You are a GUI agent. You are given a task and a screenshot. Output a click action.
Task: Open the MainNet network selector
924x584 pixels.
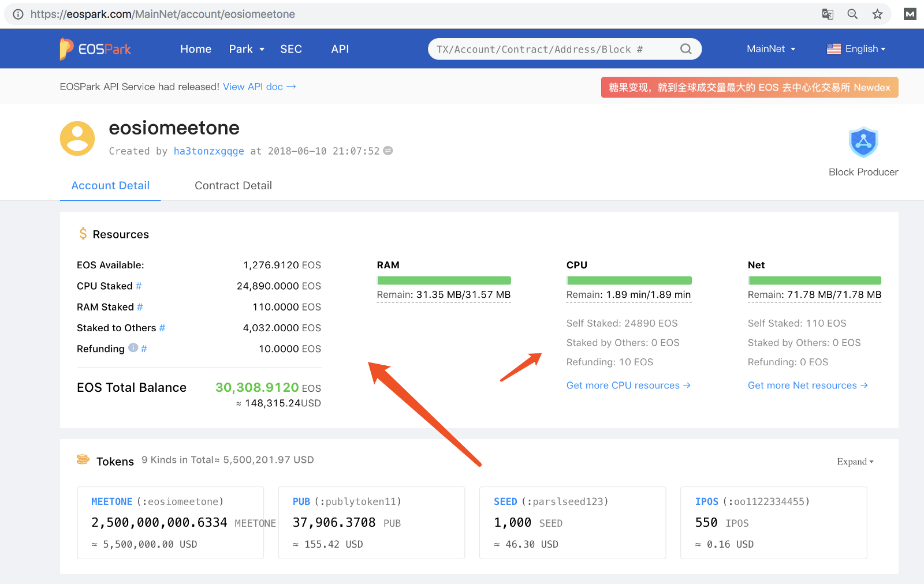(771, 49)
